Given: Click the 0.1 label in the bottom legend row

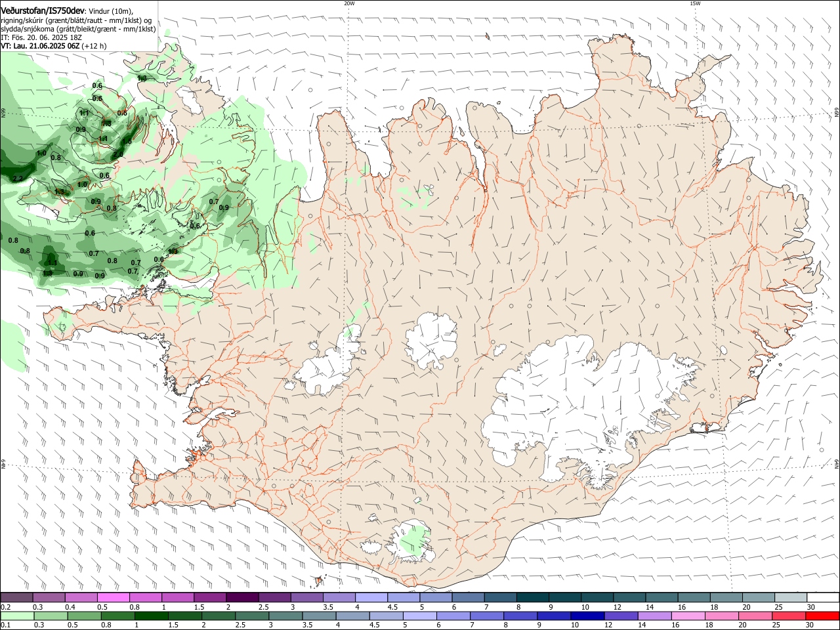Looking at the screenshot, I should pyautogui.click(x=6, y=625).
